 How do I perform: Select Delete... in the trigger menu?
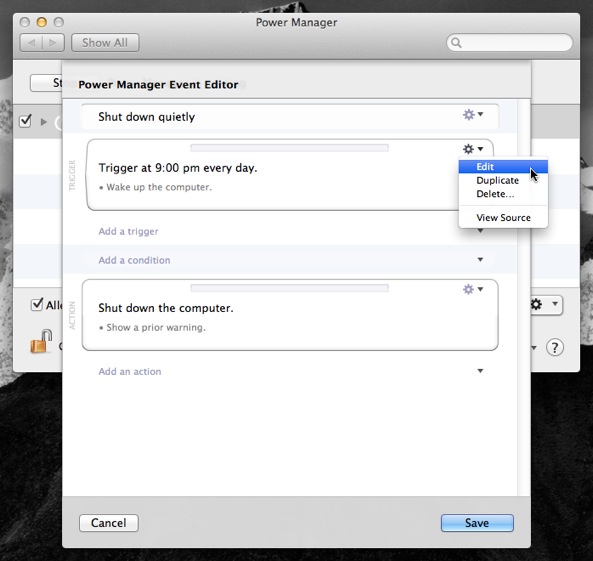[x=503, y=194]
